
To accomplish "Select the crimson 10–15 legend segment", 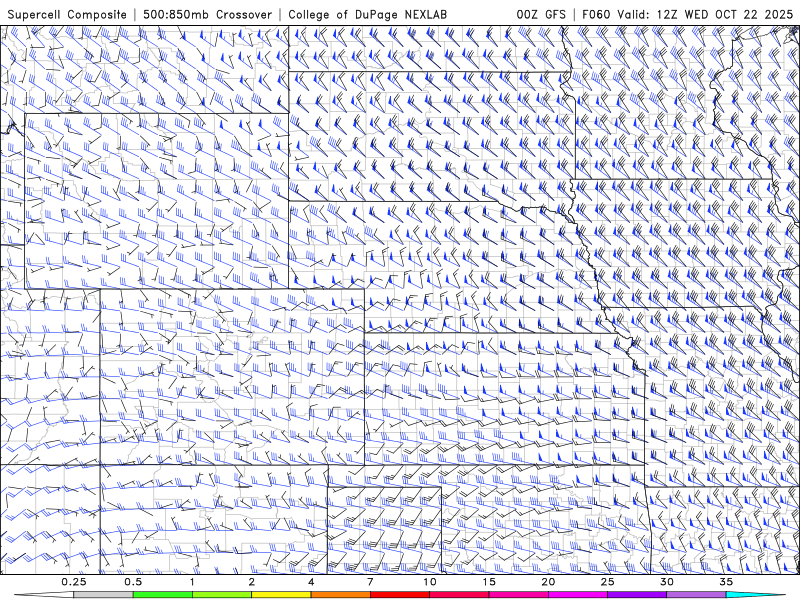I will [459, 595].
